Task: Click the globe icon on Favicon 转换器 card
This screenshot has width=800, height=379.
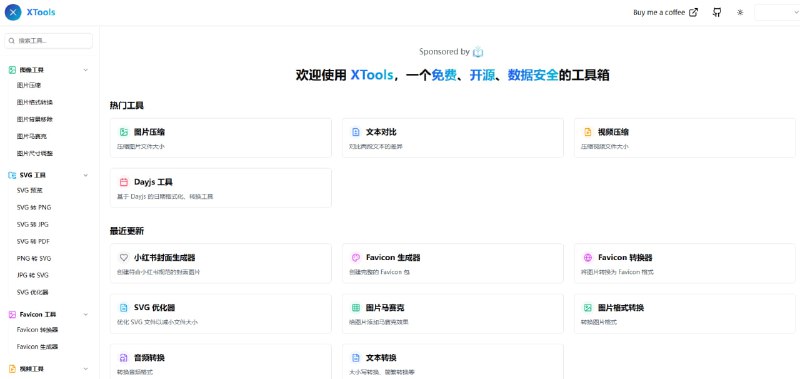Action: (588, 258)
